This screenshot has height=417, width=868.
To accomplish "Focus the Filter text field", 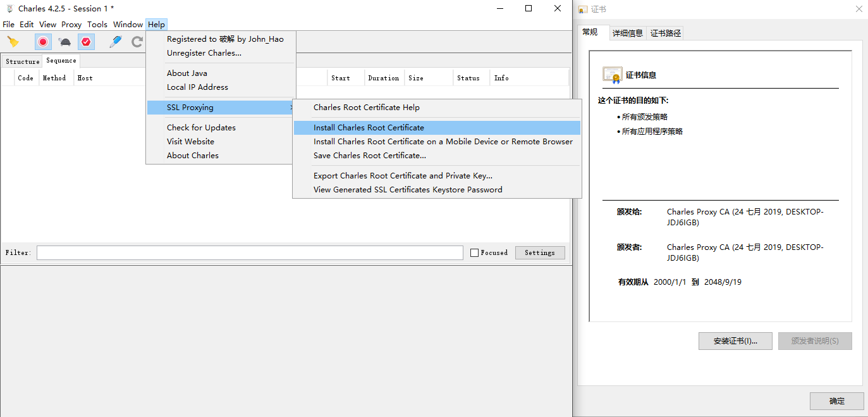I will (x=250, y=252).
